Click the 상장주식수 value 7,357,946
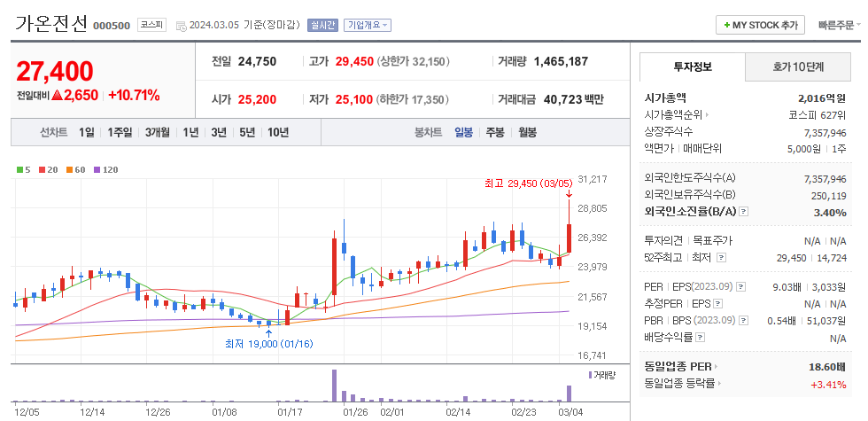The height and width of the screenshot is (421, 868). (825, 132)
